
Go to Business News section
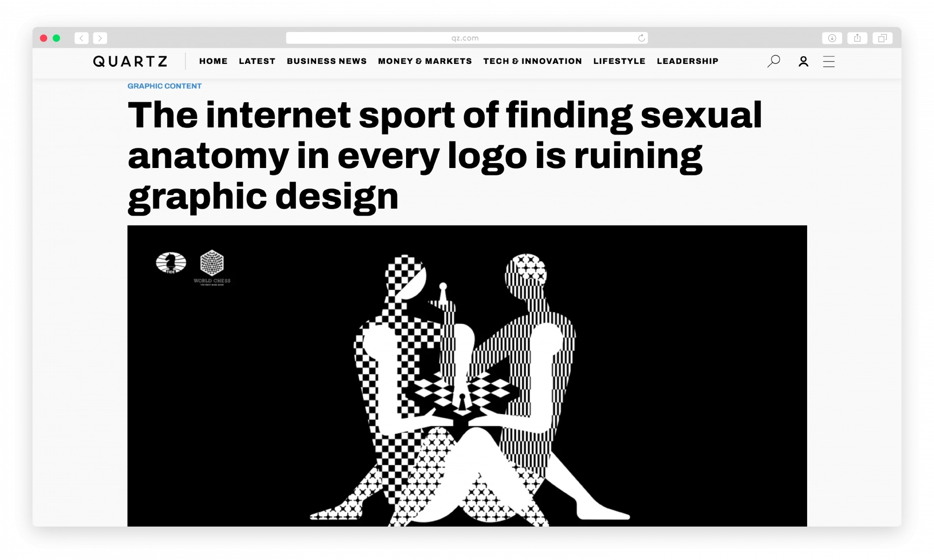[x=327, y=61]
